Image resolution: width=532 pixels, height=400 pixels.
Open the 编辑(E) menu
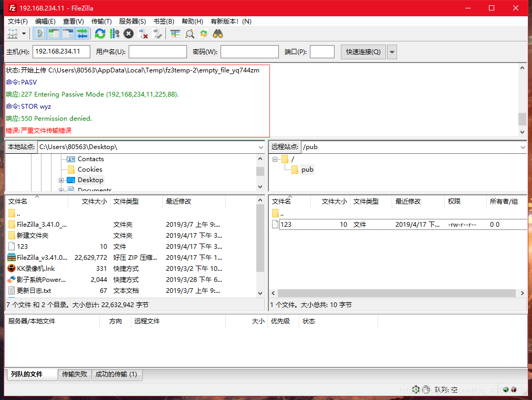tap(45, 22)
